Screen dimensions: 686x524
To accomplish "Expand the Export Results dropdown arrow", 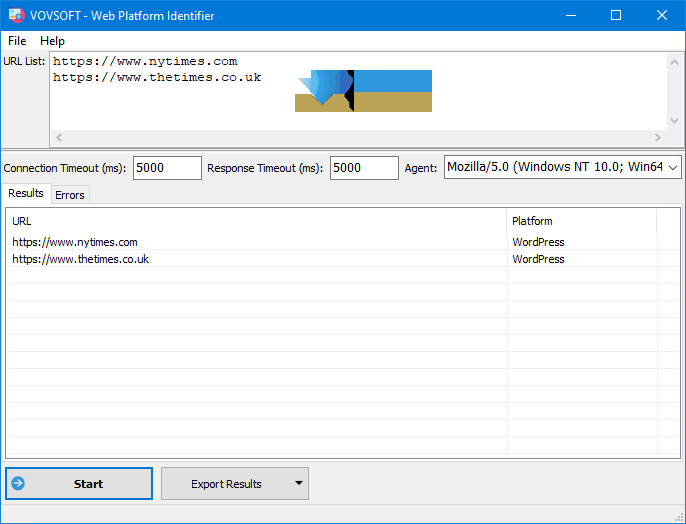I will [x=299, y=483].
